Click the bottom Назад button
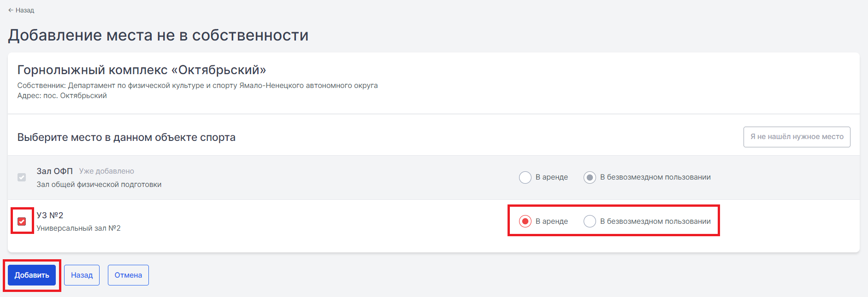Screen dimensions: 868x297 tap(82, 275)
